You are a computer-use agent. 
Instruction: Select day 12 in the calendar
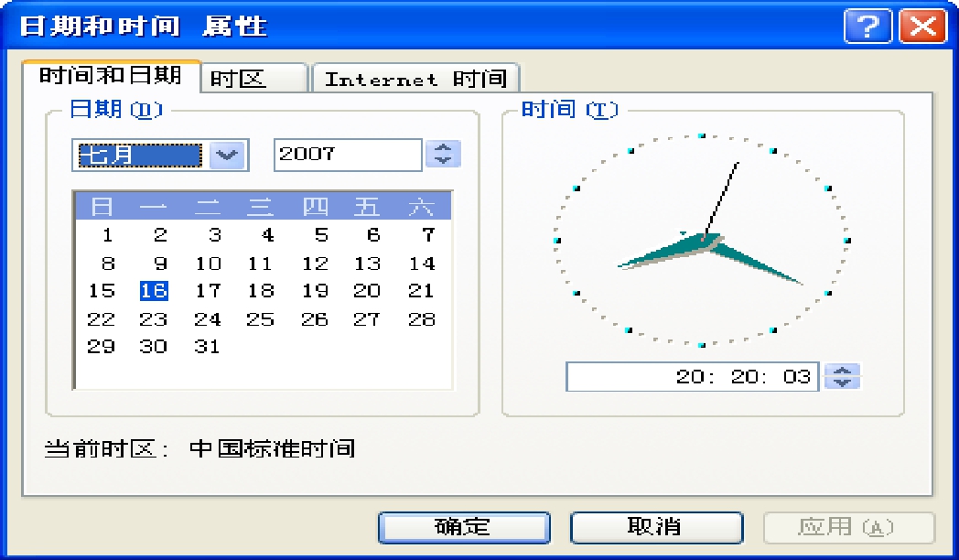pos(315,264)
